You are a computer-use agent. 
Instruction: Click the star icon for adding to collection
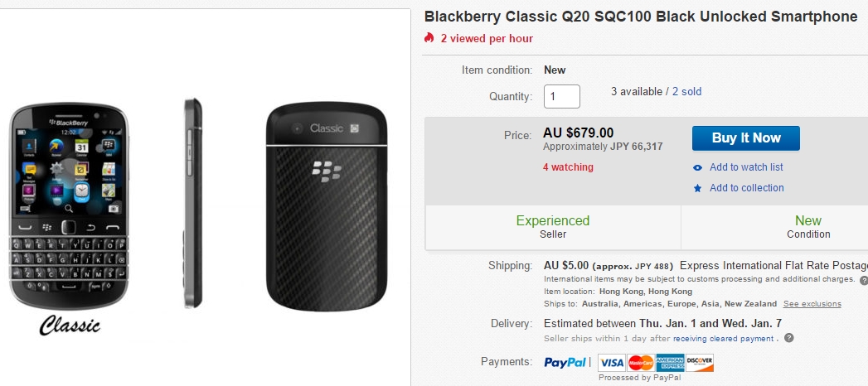point(698,188)
